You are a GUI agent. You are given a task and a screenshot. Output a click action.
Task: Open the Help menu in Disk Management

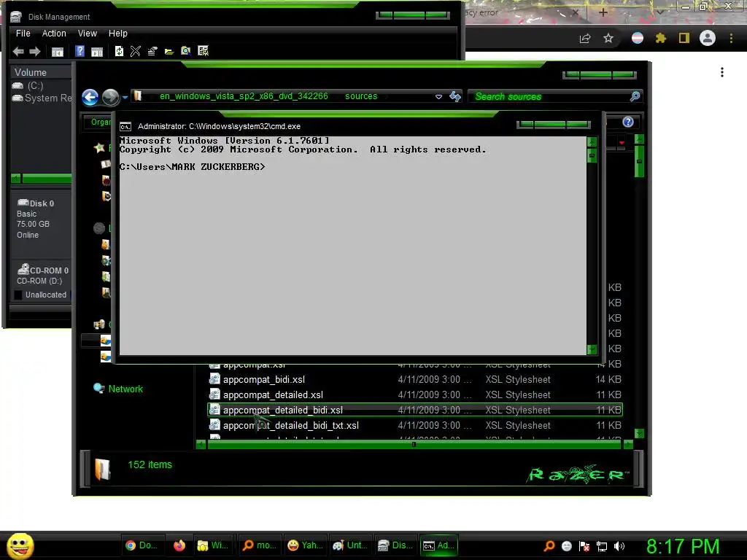[117, 34]
